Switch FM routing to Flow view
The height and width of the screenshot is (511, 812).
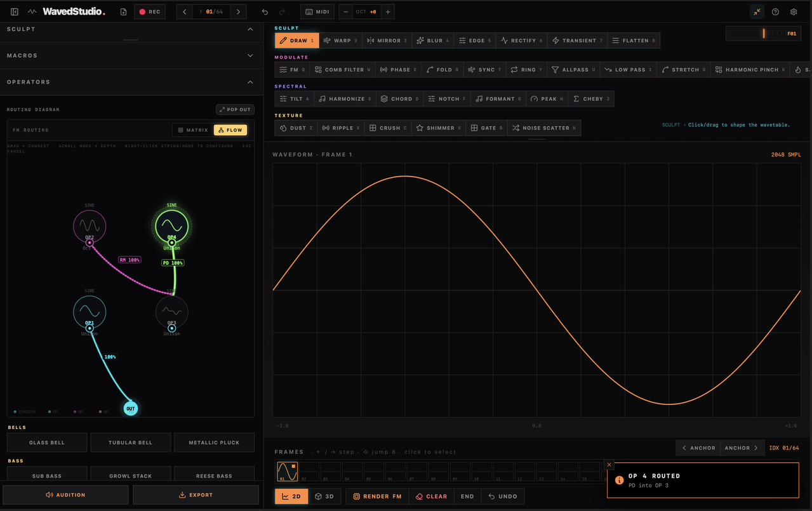pos(230,130)
